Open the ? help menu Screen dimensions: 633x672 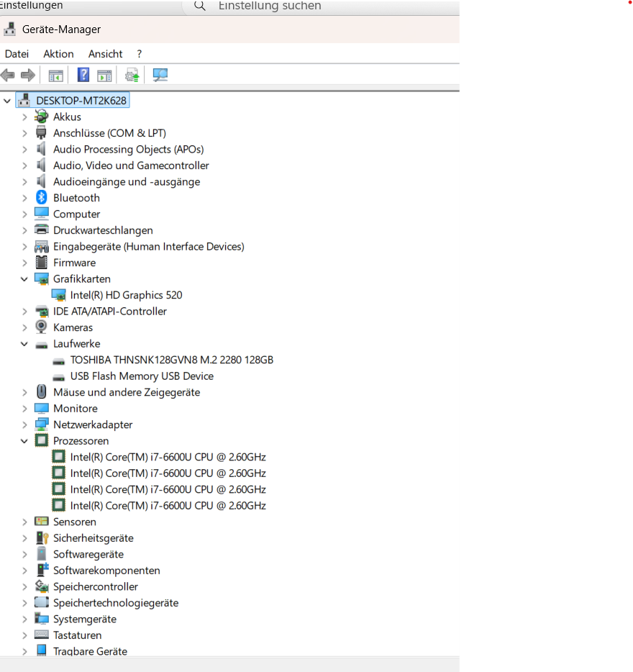[140, 54]
